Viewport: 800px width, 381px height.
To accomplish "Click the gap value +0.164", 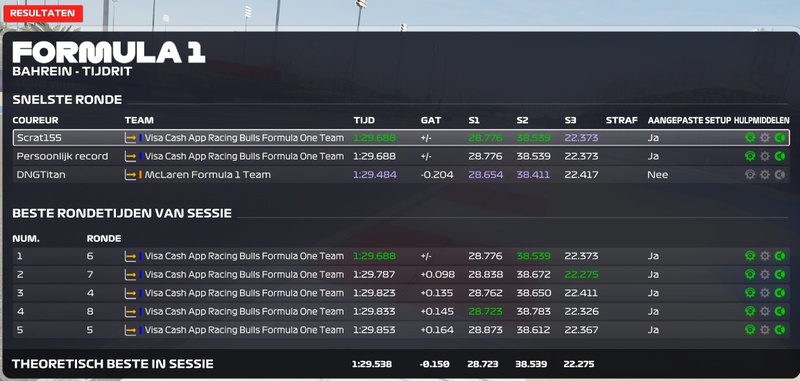I will point(437,330).
